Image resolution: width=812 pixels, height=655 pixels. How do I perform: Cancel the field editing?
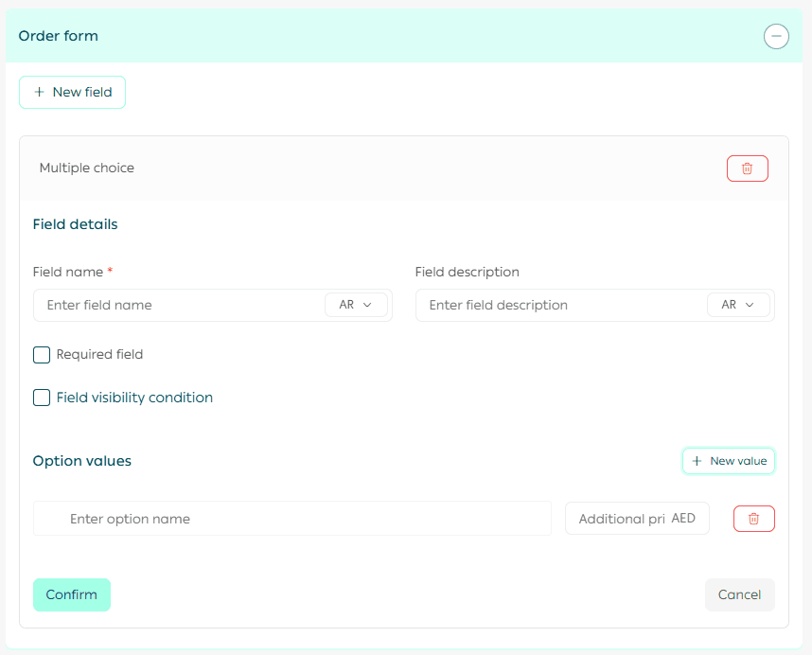point(739,594)
